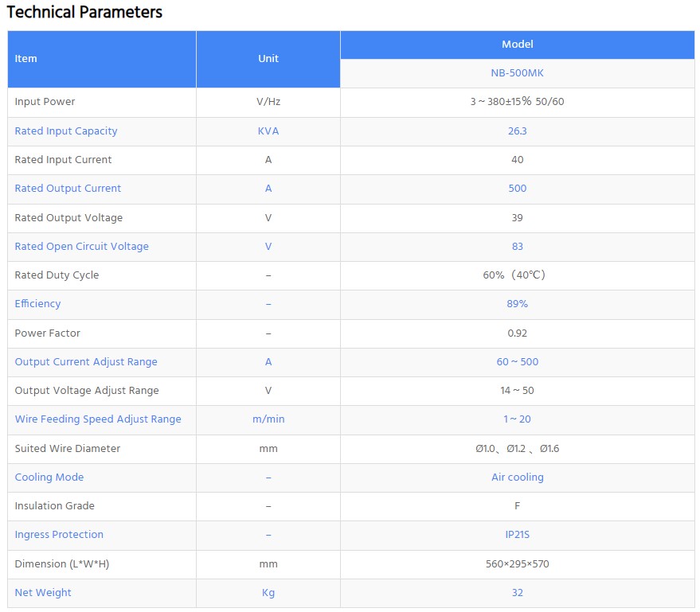The image size is (700, 612).
Task: Click the "Net Weight" row label
Action: tap(43, 593)
